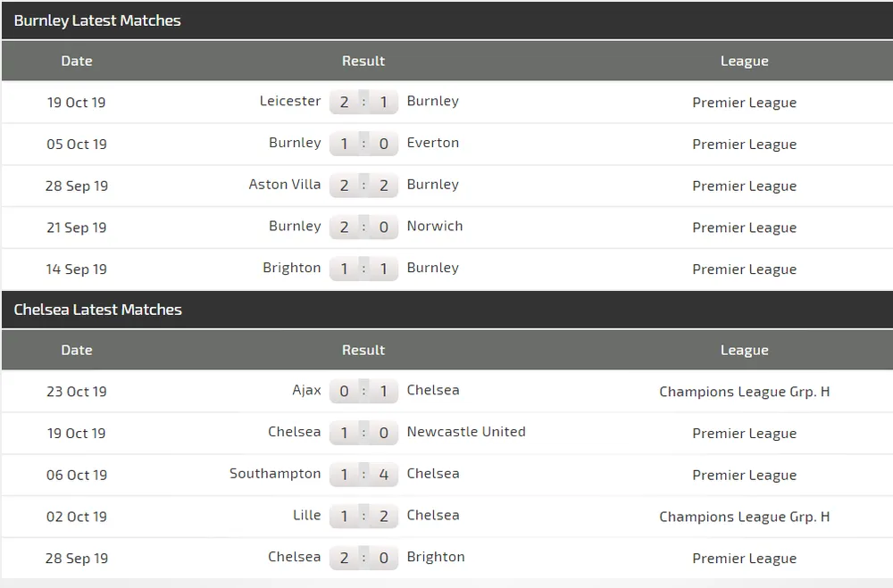Click the Chelsea Latest Matches header

click(x=97, y=310)
